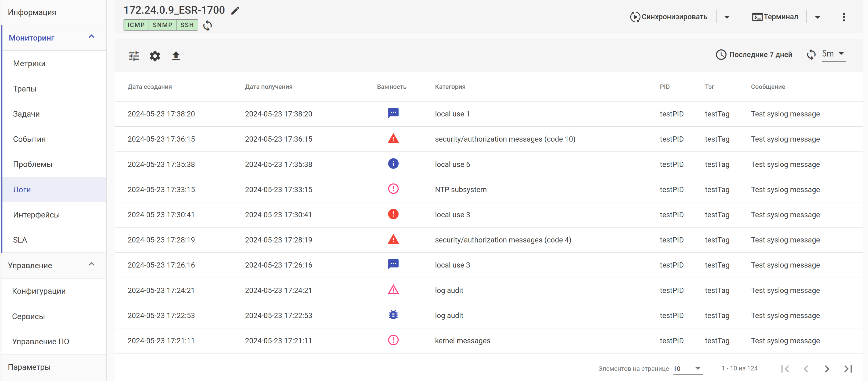Click the refresh icon next to SSH badge
Viewport: 868px width, 381px height.
(208, 25)
